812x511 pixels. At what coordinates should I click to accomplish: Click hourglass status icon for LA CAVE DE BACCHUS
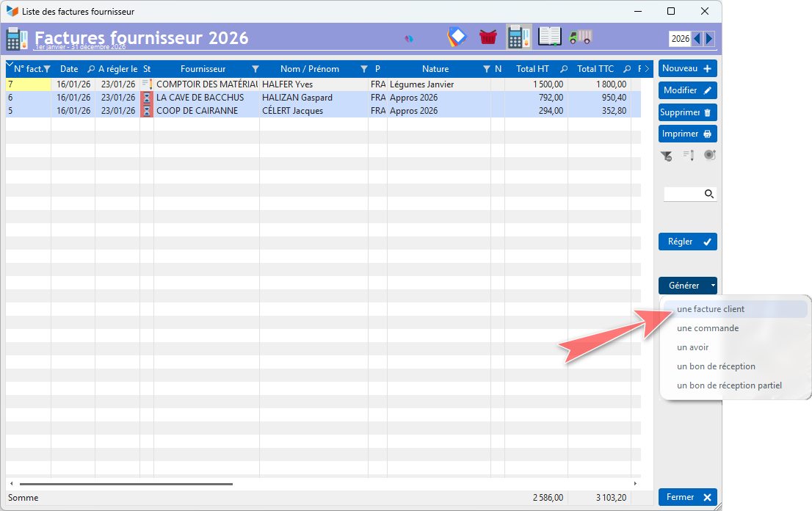point(146,98)
